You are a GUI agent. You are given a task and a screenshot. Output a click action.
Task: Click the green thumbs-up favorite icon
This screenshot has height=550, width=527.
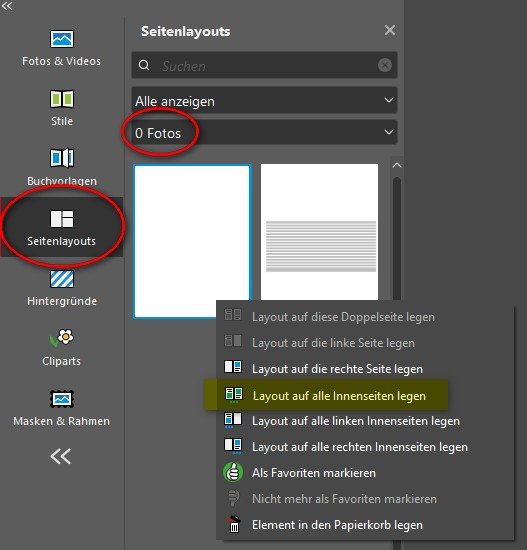point(233,472)
